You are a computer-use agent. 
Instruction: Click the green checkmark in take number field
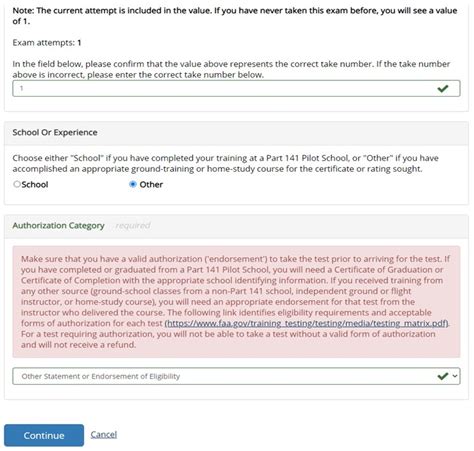point(443,89)
